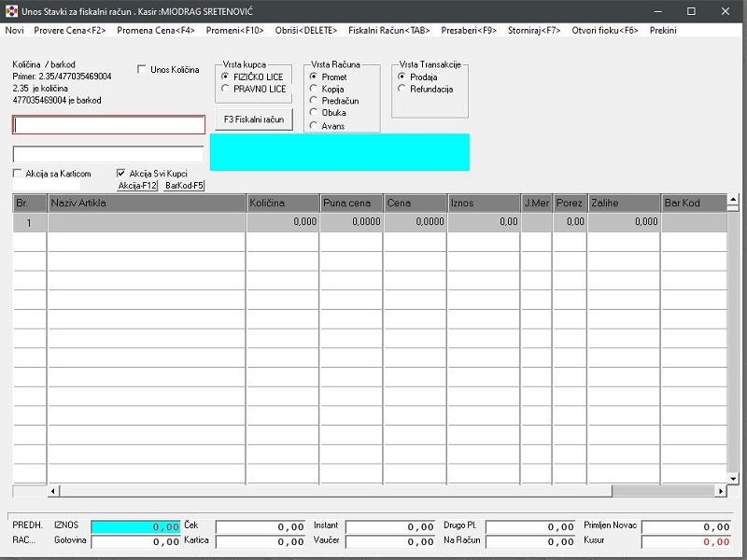This screenshot has height=560, width=747.
Task: Choose the Predračun receipt type
Action: click(x=314, y=101)
